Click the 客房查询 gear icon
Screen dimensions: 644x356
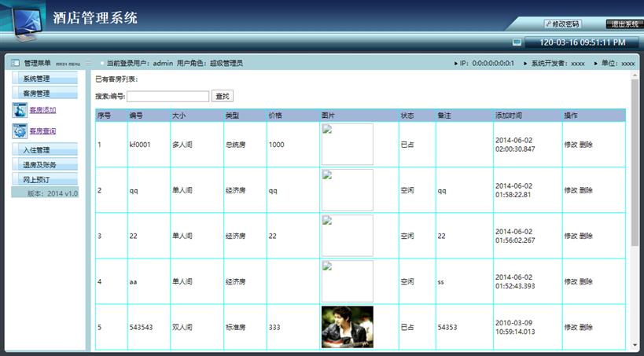[20, 131]
